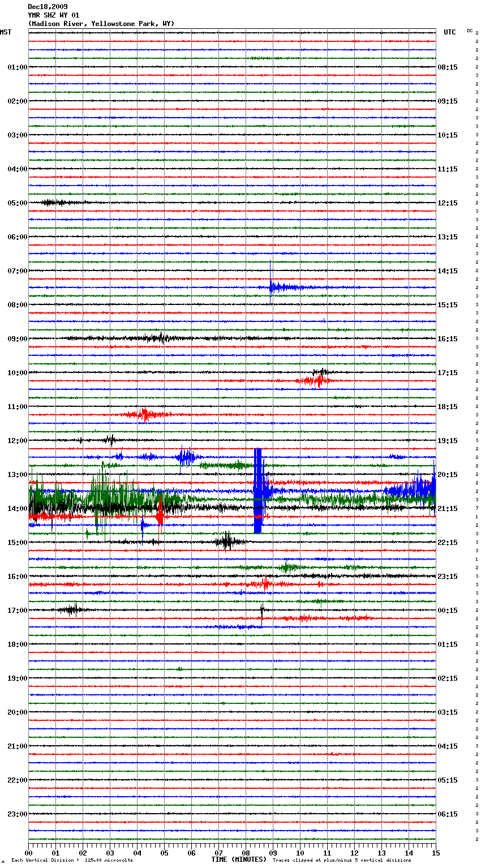
Task: Select the 12:00 MST time label
Action: click(x=18, y=441)
